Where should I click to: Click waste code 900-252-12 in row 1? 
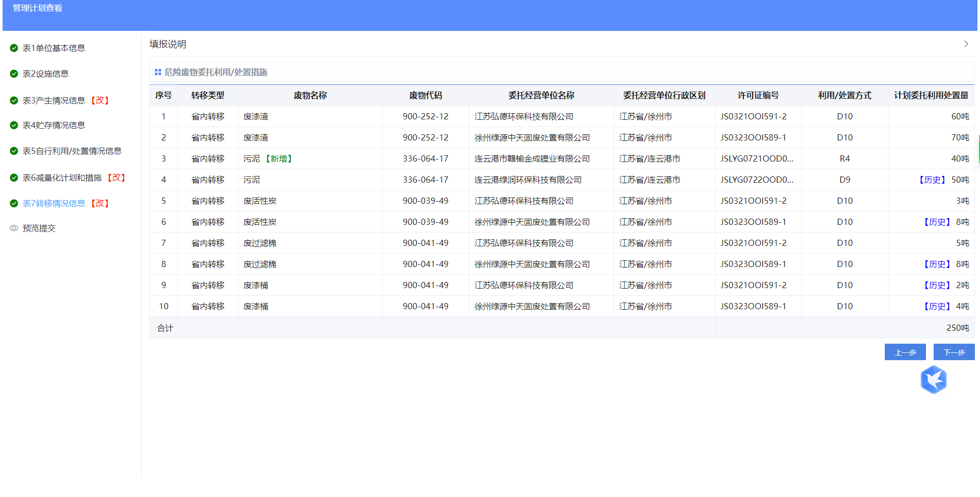425,116
